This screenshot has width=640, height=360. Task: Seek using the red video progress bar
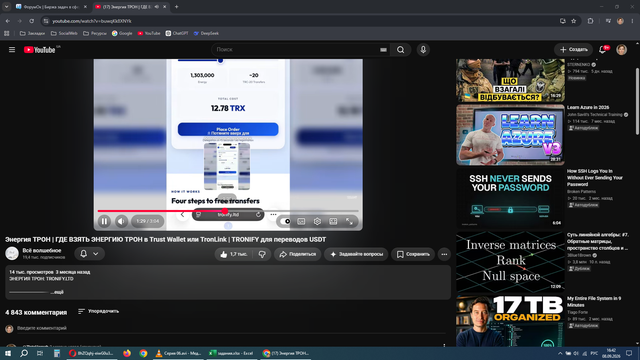pos(228,211)
